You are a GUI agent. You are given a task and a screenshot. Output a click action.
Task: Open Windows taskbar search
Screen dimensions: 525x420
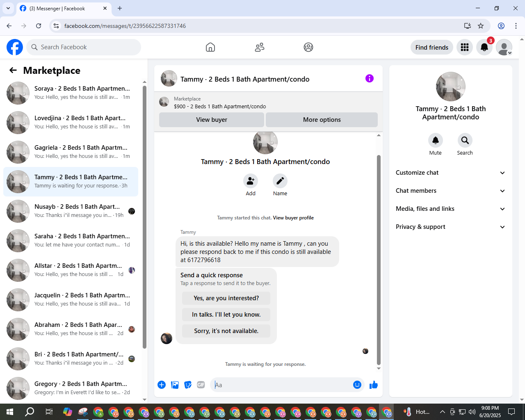tap(30, 412)
